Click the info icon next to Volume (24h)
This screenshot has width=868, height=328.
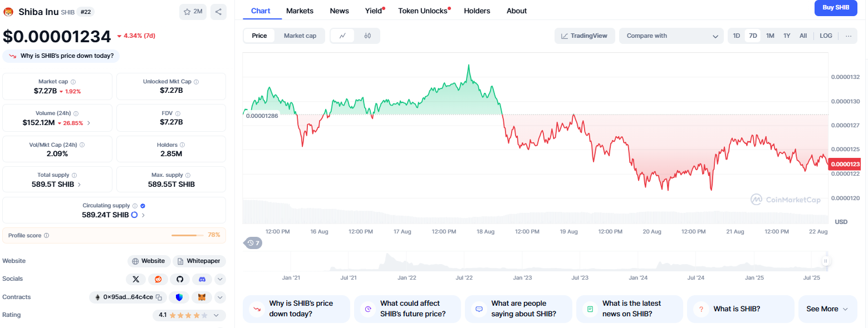pyautogui.click(x=76, y=113)
